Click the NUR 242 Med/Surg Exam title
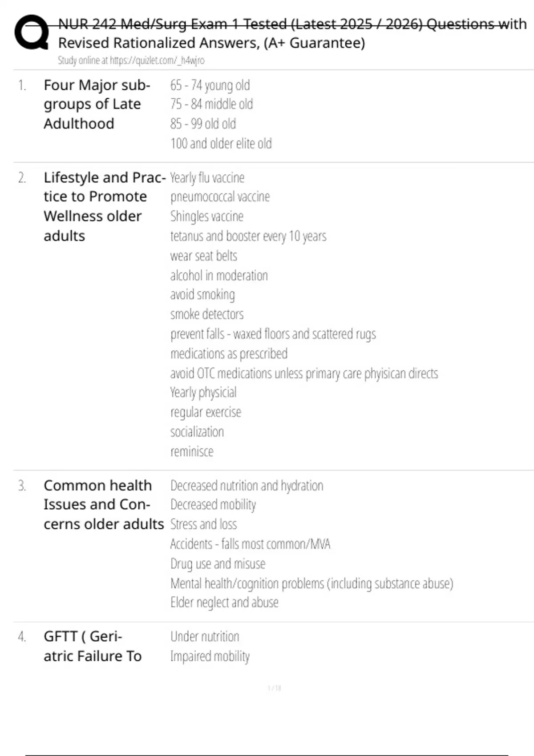The image size is (534, 756). click(292, 24)
